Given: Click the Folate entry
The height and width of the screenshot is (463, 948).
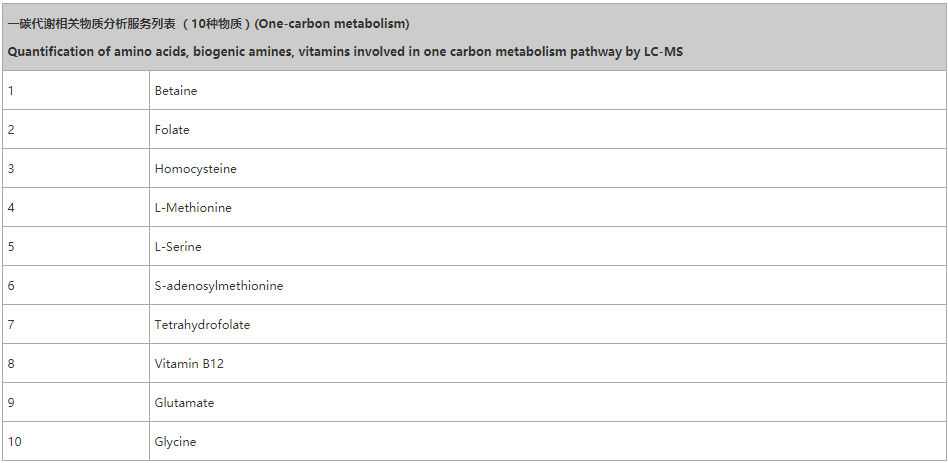Looking at the screenshot, I should click(172, 130).
